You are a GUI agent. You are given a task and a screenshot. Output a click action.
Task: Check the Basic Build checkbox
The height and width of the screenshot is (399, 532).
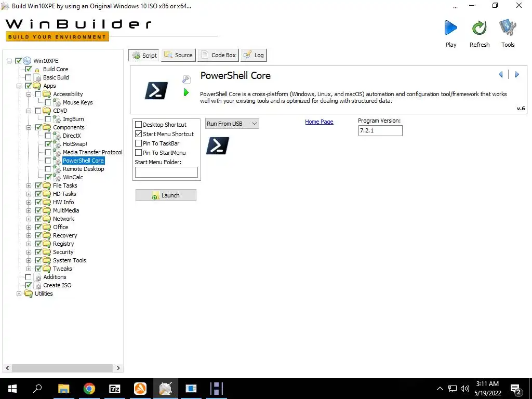pyautogui.click(x=28, y=77)
